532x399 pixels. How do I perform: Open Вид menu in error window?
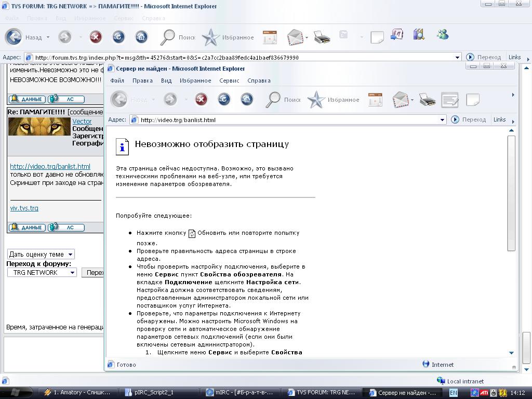pos(166,81)
